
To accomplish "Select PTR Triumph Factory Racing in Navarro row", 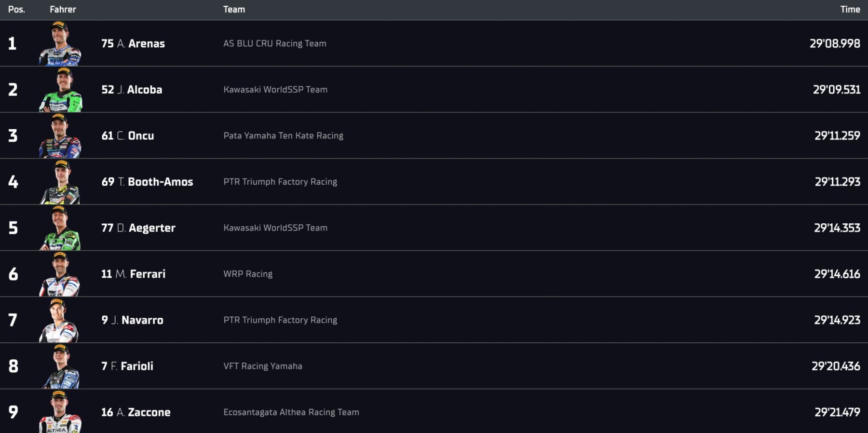I will (280, 320).
